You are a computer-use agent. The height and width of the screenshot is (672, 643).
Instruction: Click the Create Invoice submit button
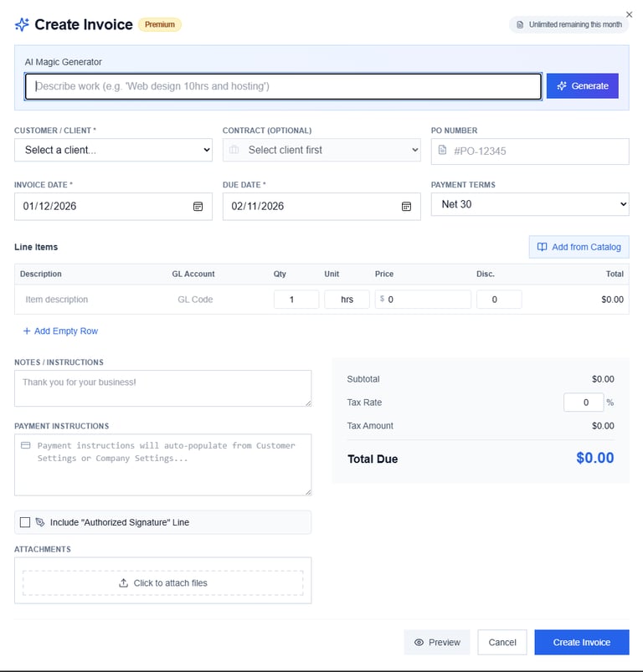pyautogui.click(x=581, y=642)
